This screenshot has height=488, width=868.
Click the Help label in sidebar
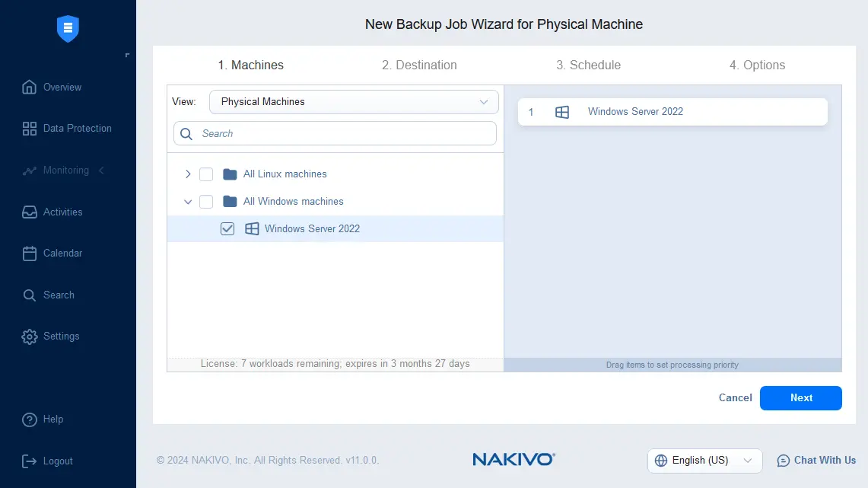click(53, 419)
